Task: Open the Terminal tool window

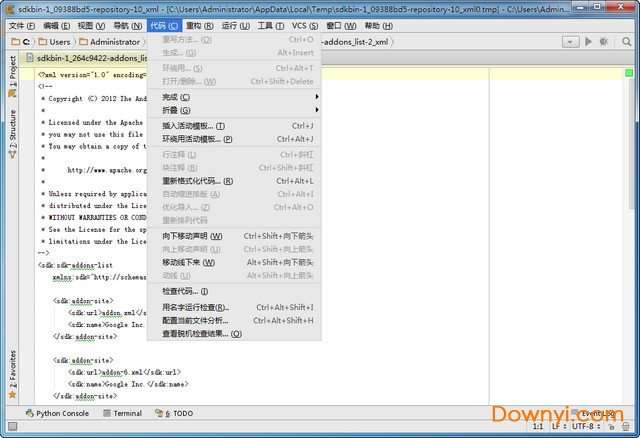Action: pos(122,413)
